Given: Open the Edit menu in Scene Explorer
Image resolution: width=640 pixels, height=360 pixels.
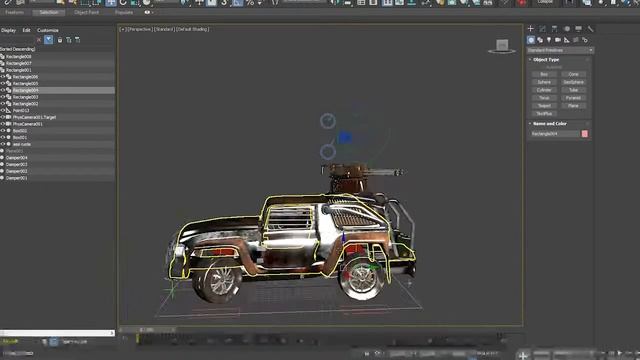Looking at the screenshot, I should click(x=27, y=30).
